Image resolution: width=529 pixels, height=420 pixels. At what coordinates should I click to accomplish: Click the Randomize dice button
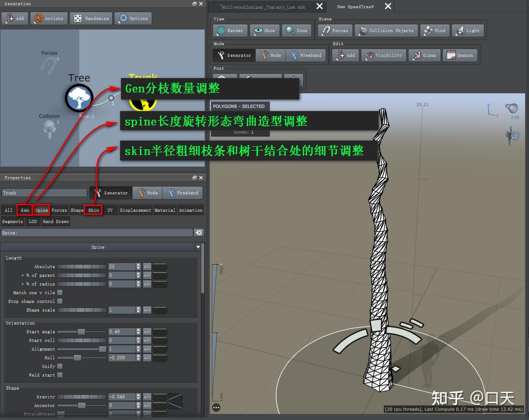[91, 18]
